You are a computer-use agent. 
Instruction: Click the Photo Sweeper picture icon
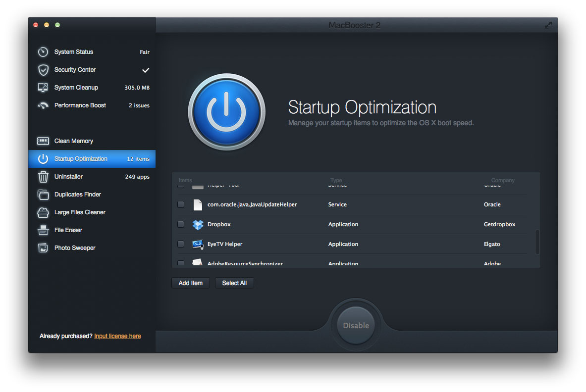(x=43, y=248)
